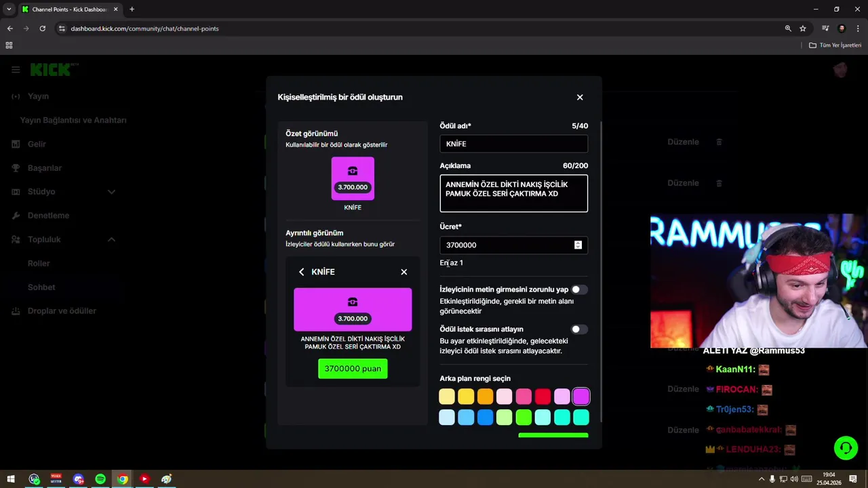Close the KNİFE detailed preview card
This screenshot has width=868, height=488.
click(404, 272)
